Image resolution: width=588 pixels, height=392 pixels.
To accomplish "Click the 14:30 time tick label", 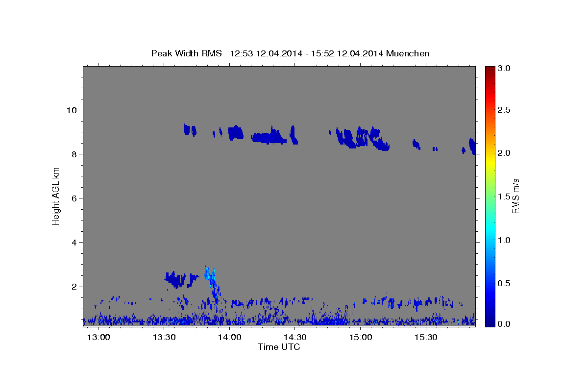I will (295, 338).
